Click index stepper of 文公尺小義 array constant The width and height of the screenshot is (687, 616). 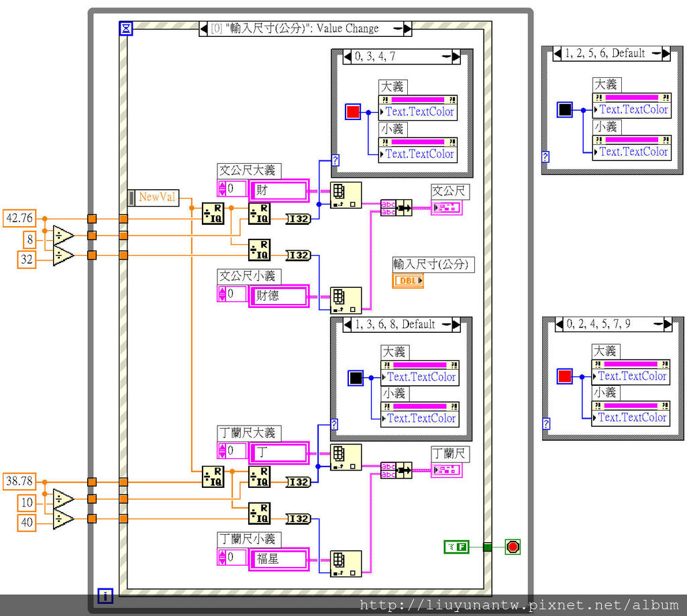click(x=222, y=293)
